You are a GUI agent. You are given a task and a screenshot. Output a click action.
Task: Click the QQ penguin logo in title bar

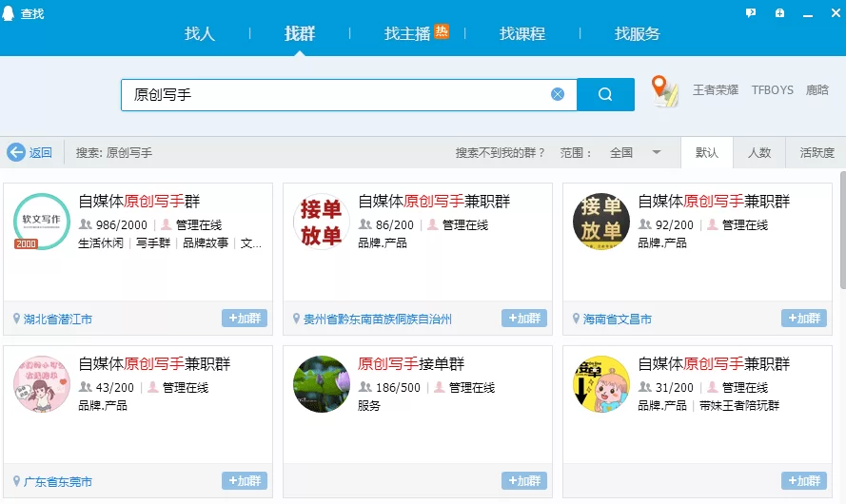(10, 13)
